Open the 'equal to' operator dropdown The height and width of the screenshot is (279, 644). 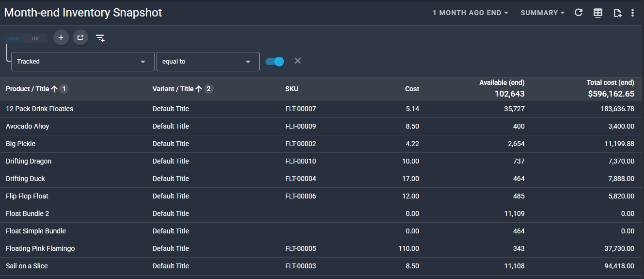coord(207,62)
